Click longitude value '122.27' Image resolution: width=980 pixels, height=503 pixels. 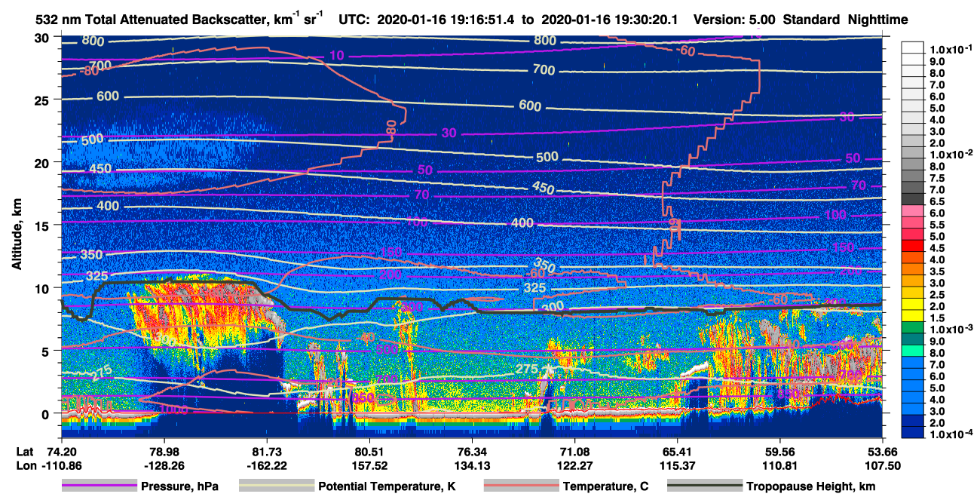pos(575,465)
